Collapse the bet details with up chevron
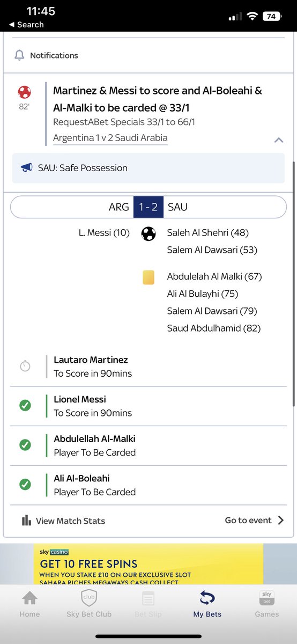Screen dimensions: 297x644 [x=279, y=140]
